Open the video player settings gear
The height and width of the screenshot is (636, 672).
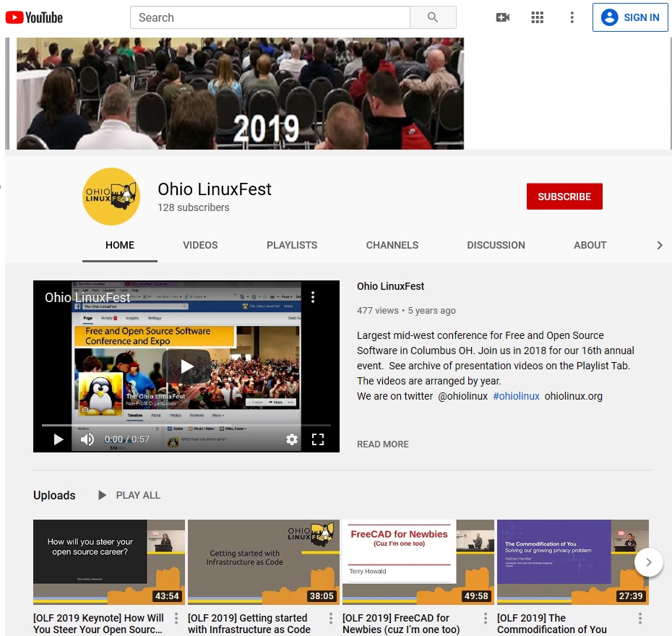(292, 439)
